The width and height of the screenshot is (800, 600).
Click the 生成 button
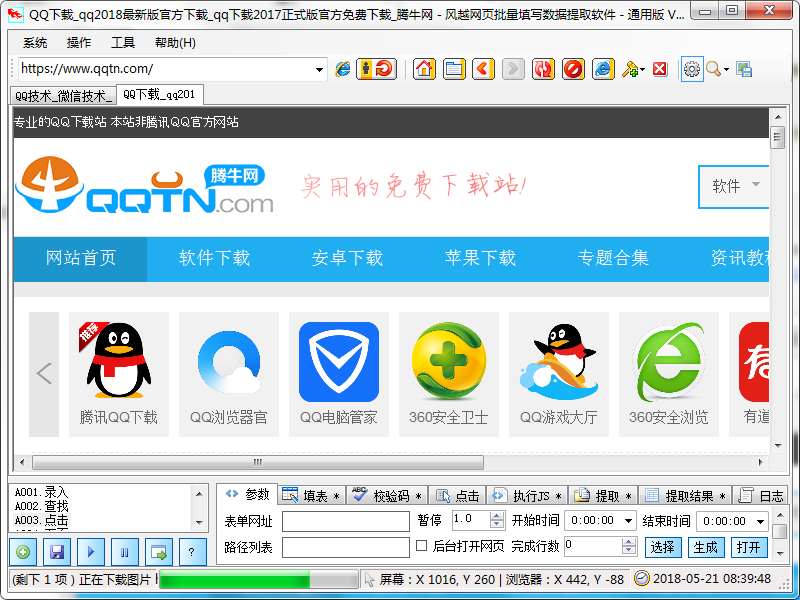[705, 547]
